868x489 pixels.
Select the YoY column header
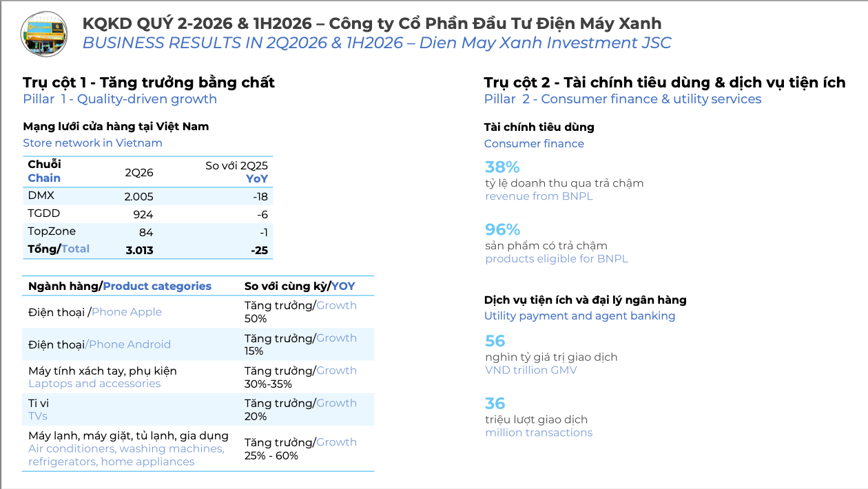257,178
